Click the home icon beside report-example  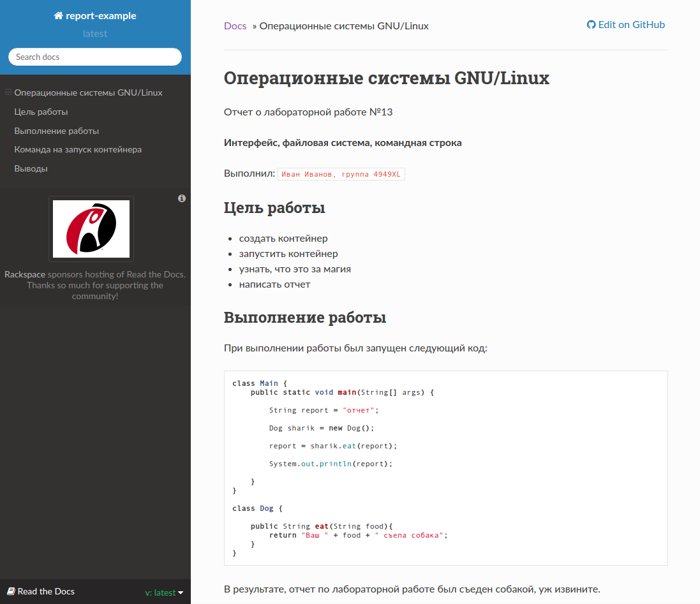59,15
